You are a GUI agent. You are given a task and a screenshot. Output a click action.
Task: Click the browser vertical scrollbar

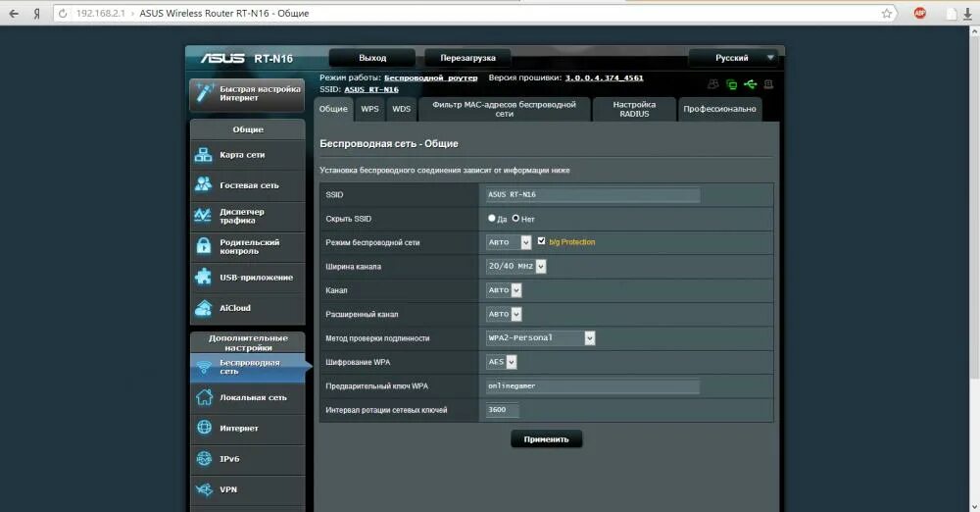coord(974,207)
